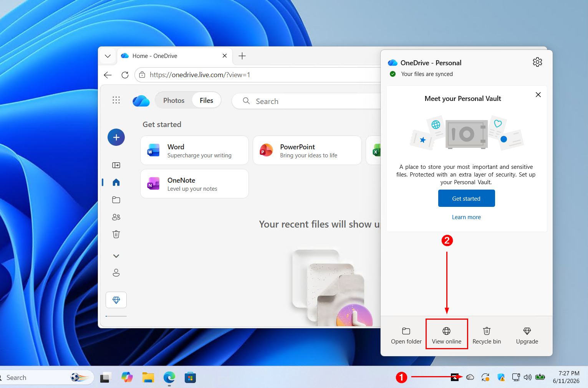Click the volume speaker tray icon
588x388 pixels.
[528, 377]
